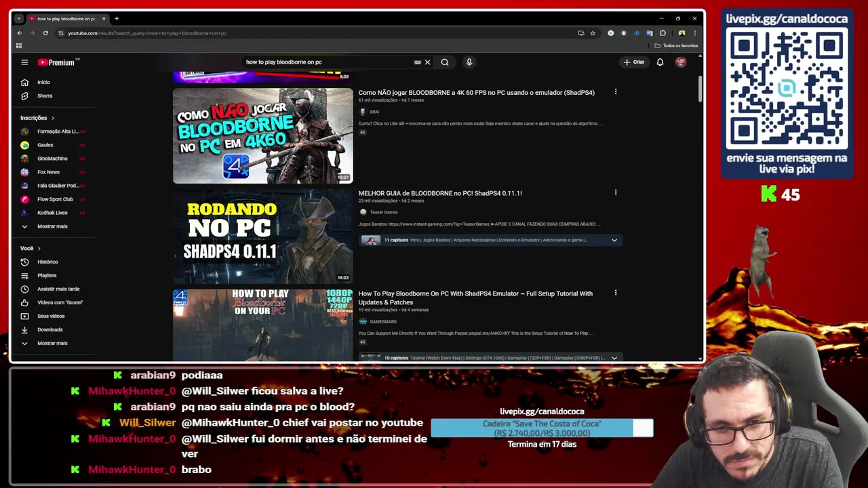The width and height of the screenshot is (868, 488).
Task: Click the Teaser Games channel avatar
Action: click(363, 212)
